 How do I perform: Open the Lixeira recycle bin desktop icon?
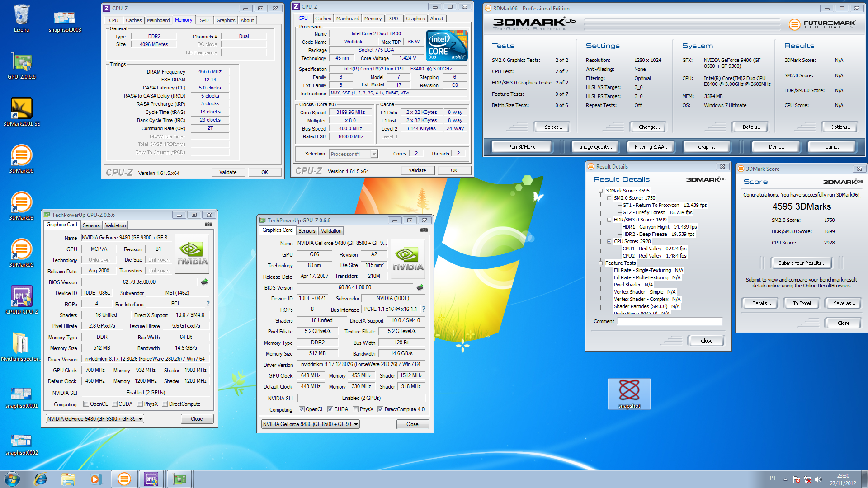pos(21,18)
